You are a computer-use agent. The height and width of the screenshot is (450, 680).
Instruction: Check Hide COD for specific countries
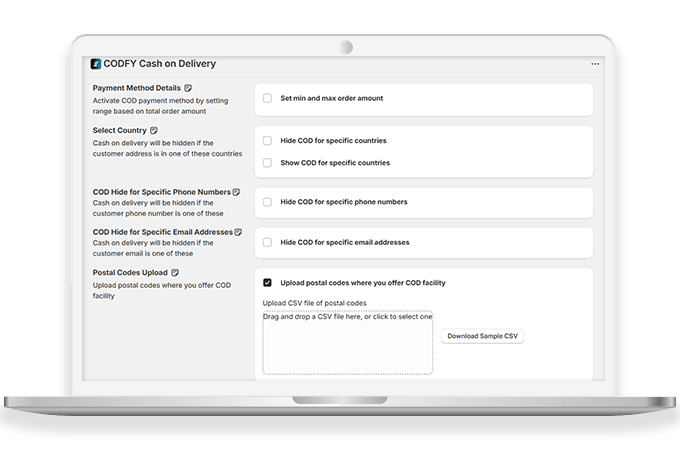(x=267, y=141)
